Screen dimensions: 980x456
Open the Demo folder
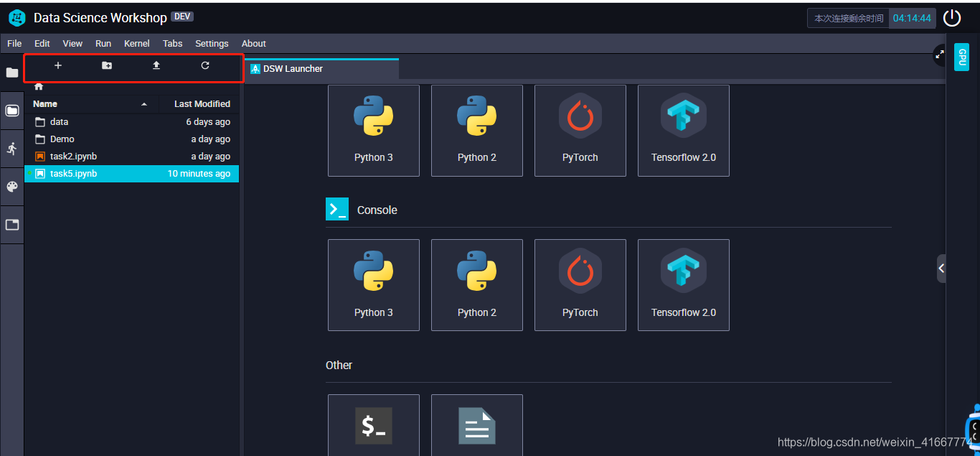click(131, 139)
